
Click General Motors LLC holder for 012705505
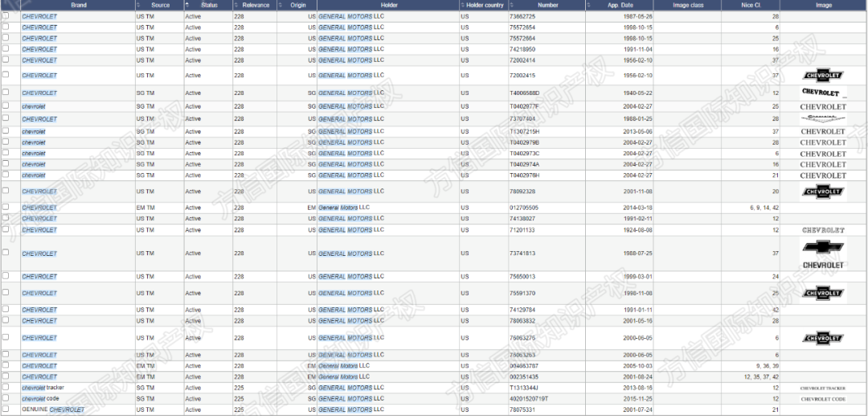344,207
